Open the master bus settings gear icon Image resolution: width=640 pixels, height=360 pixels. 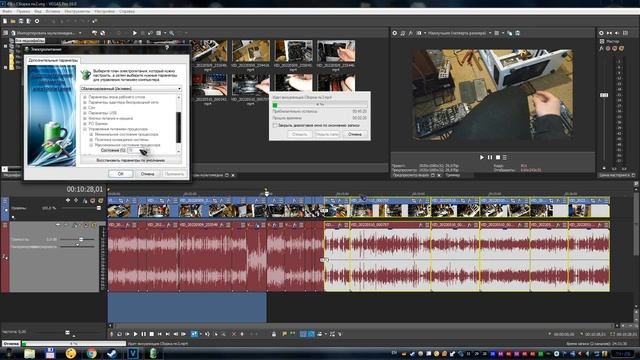click(601, 33)
